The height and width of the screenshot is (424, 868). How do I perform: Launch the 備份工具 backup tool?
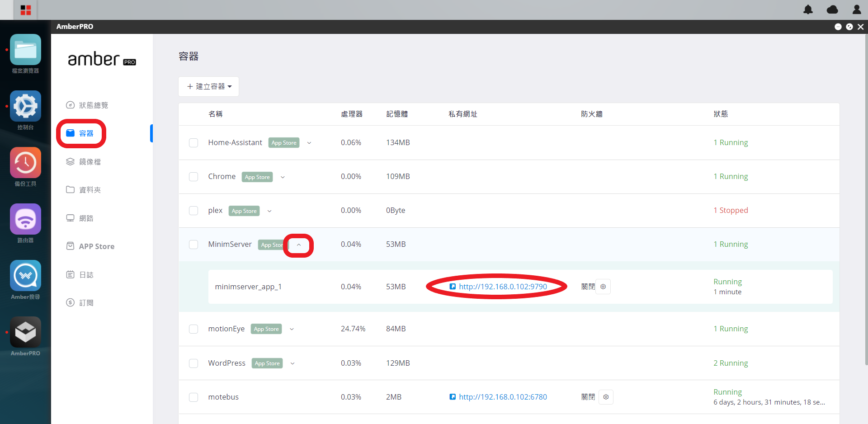[x=25, y=163]
